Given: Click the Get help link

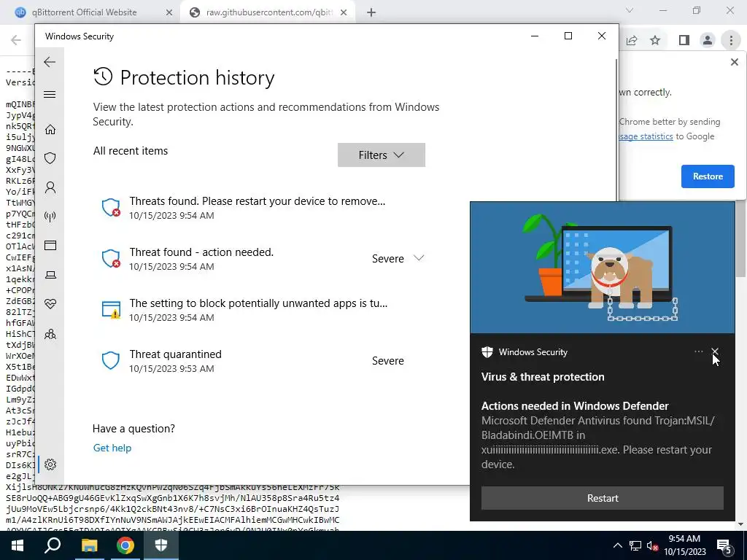Looking at the screenshot, I should [112, 448].
